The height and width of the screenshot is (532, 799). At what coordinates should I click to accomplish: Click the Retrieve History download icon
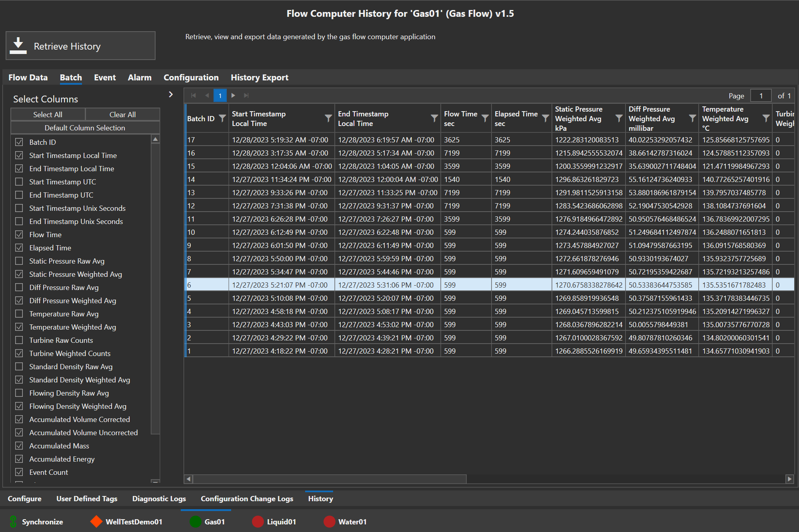(x=18, y=46)
